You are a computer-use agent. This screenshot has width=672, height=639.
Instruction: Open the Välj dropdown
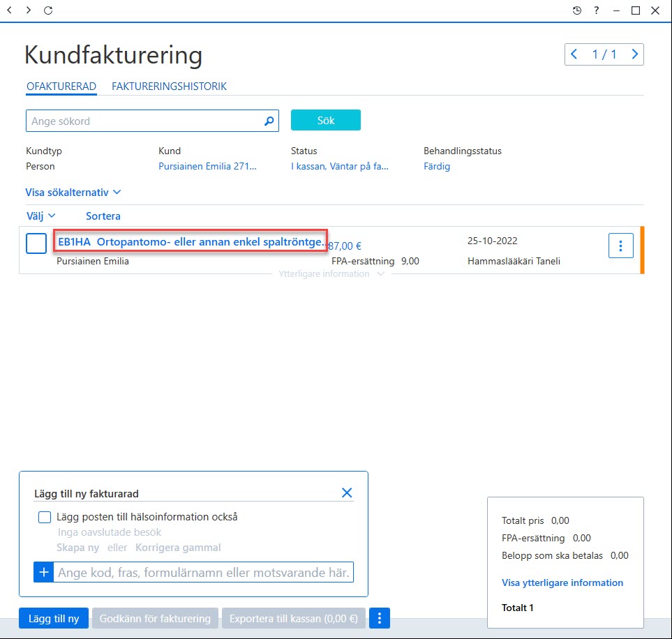click(40, 216)
